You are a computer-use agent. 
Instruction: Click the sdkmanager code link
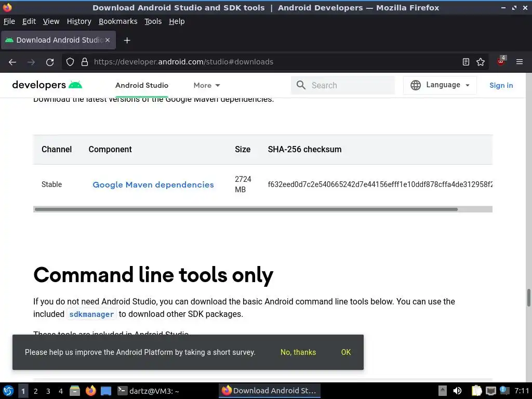(91, 314)
